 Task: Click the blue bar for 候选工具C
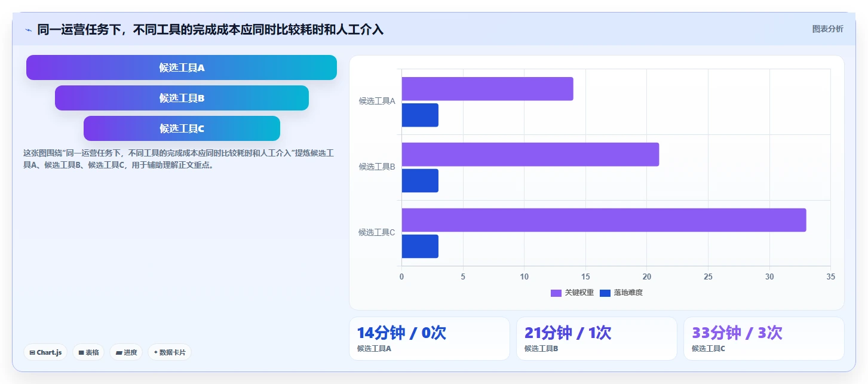pos(420,246)
